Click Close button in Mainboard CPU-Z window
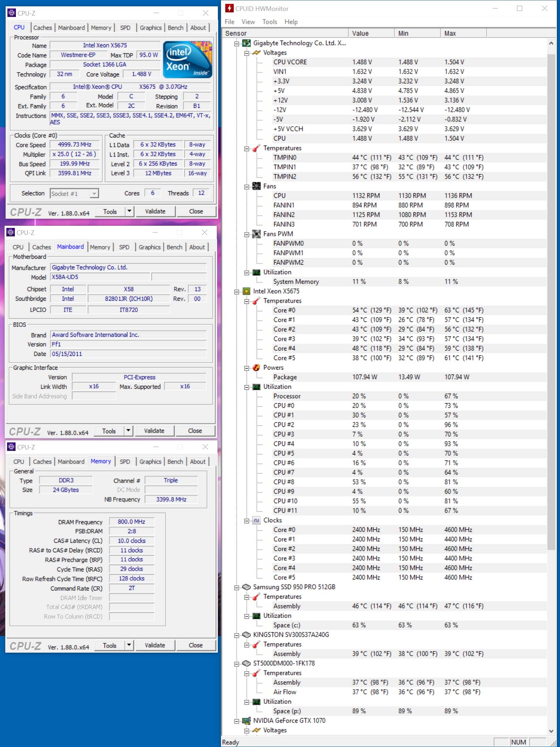The height and width of the screenshot is (747, 560). (x=195, y=431)
